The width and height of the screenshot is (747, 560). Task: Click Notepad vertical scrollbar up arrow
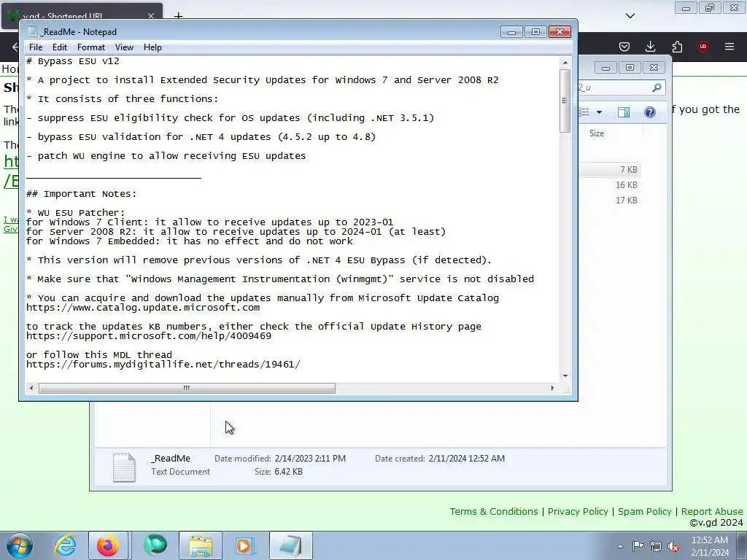pyautogui.click(x=565, y=63)
